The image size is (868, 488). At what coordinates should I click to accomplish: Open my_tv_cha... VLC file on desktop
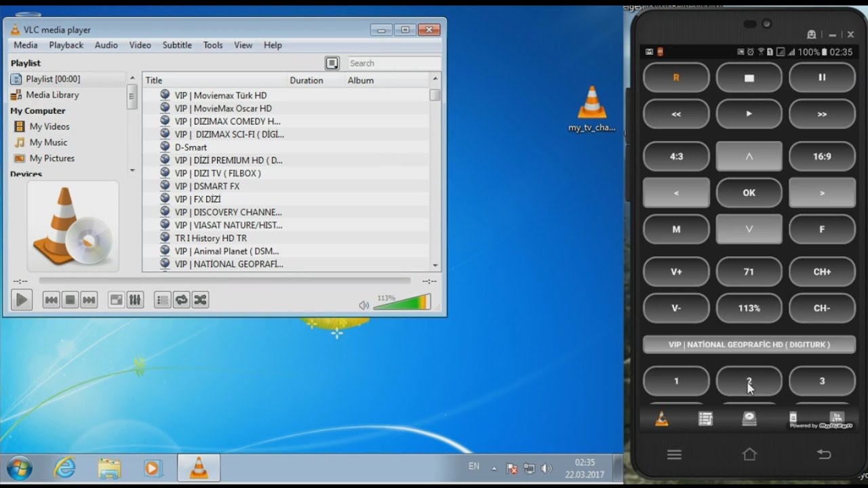pos(591,108)
